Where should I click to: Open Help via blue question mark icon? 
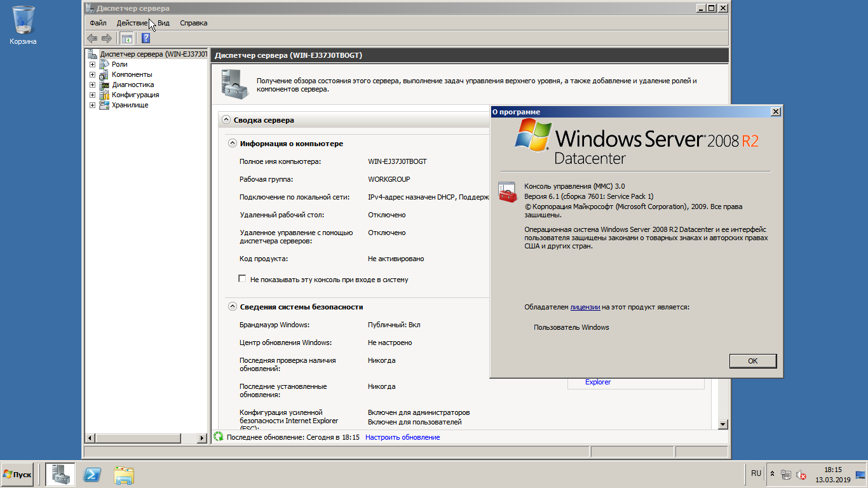pyautogui.click(x=146, y=38)
